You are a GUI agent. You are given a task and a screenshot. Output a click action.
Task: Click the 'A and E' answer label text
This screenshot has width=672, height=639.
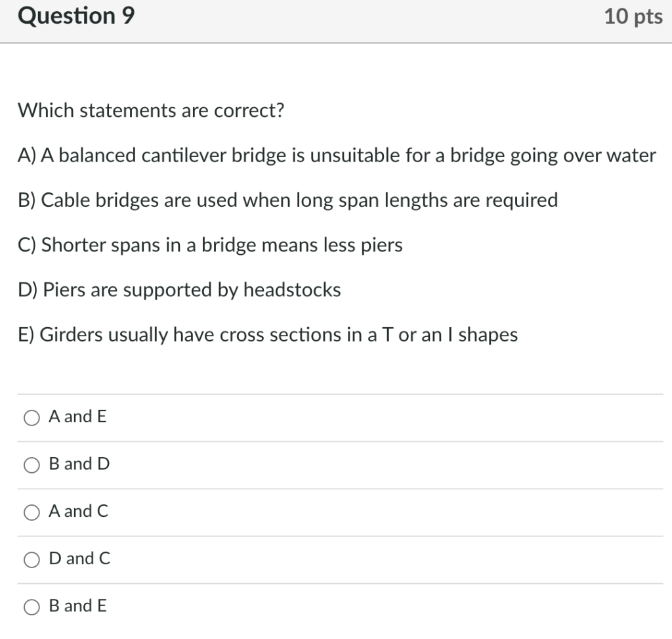click(x=77, y=416)
